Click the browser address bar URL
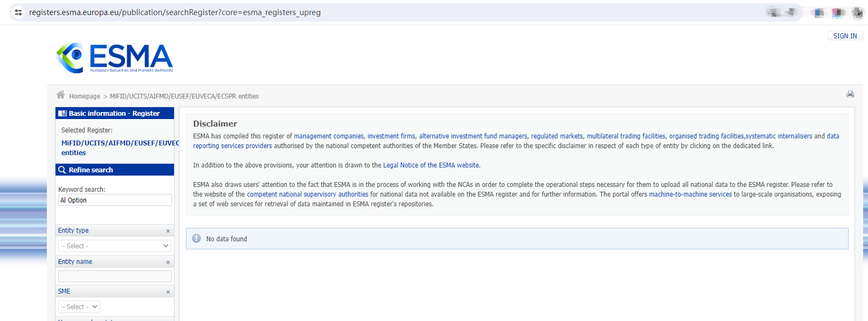This screenshot has height=321, width=868. [175, 12]
